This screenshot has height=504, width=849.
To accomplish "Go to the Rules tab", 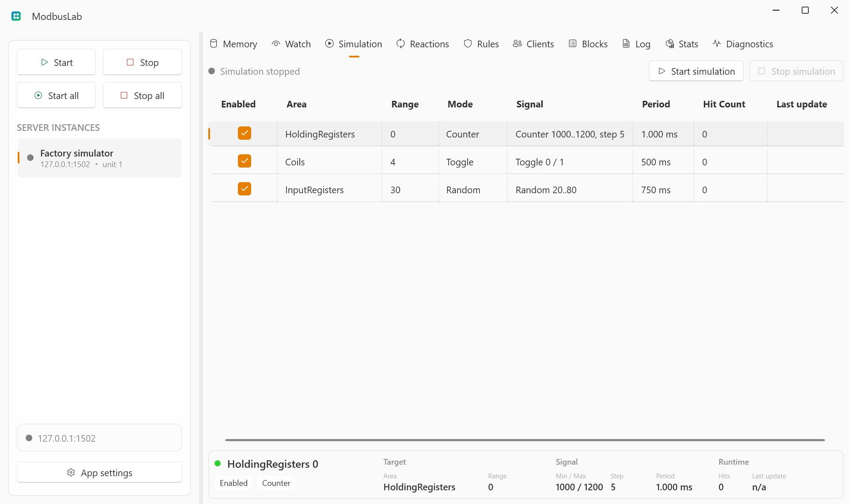I will click(481, 44).
